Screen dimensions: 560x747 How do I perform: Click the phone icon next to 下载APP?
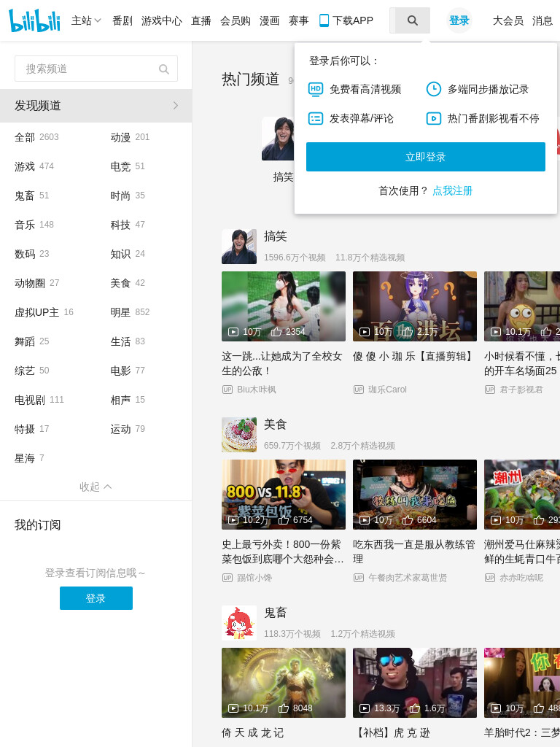[x=324, y=20]
